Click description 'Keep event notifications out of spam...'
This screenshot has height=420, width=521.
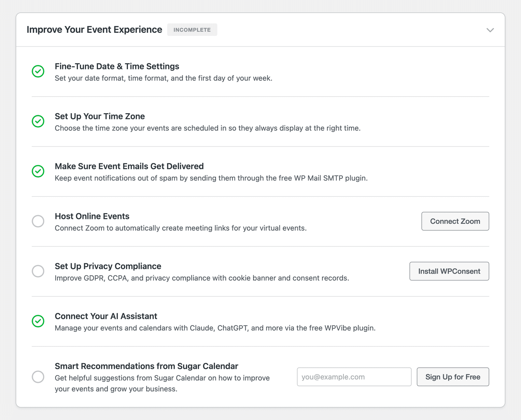coord(211,178)
